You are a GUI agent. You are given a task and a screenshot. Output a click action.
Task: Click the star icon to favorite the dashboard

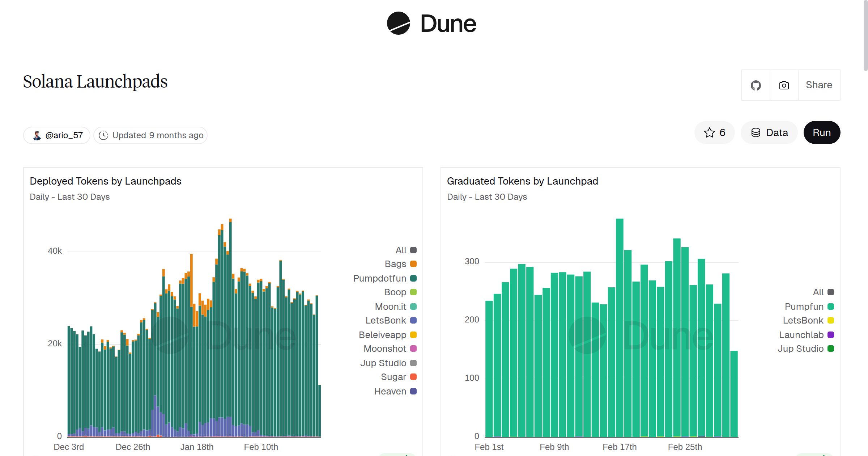click(x=709, y=132)
